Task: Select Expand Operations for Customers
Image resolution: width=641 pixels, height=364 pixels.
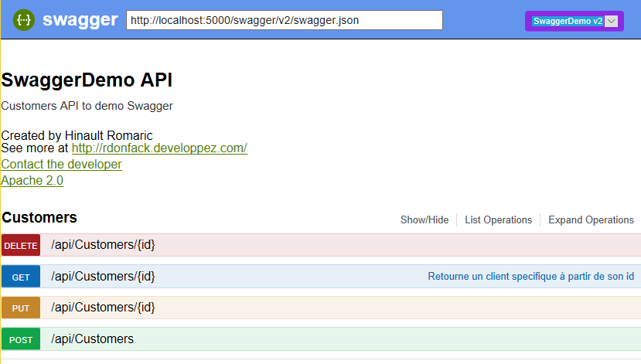Action: pyautogui.click(x=591, y=220)
